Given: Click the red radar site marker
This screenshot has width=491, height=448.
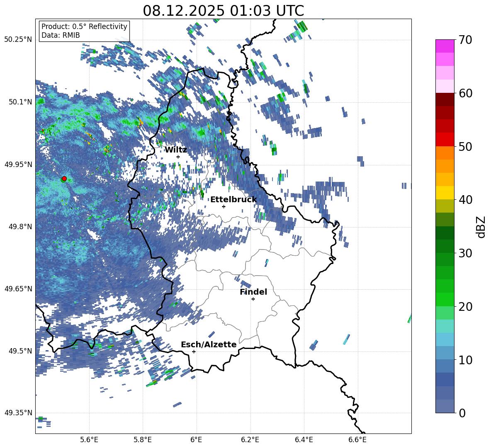Looking at the screenshot, I should pos(64,179).
